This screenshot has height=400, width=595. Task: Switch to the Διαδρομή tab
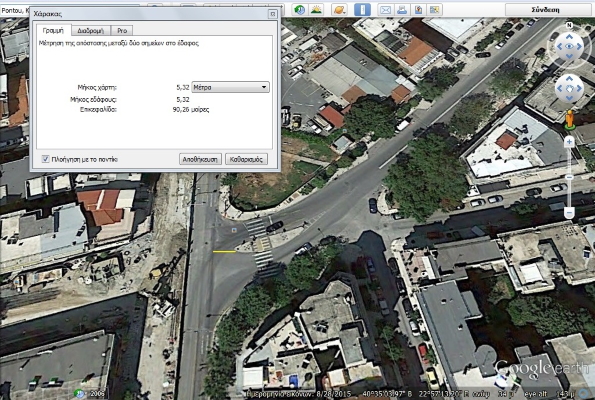90,31
